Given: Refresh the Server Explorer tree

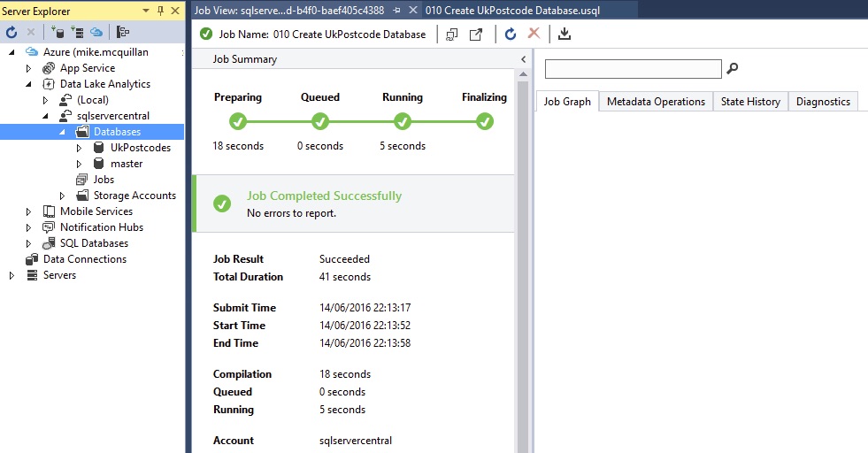Looking at the screenshot, I should tap(12, 32).
